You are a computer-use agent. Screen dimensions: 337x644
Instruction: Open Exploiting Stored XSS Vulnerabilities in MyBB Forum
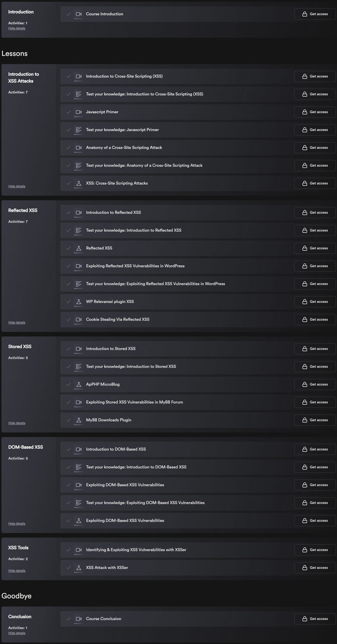134,402
